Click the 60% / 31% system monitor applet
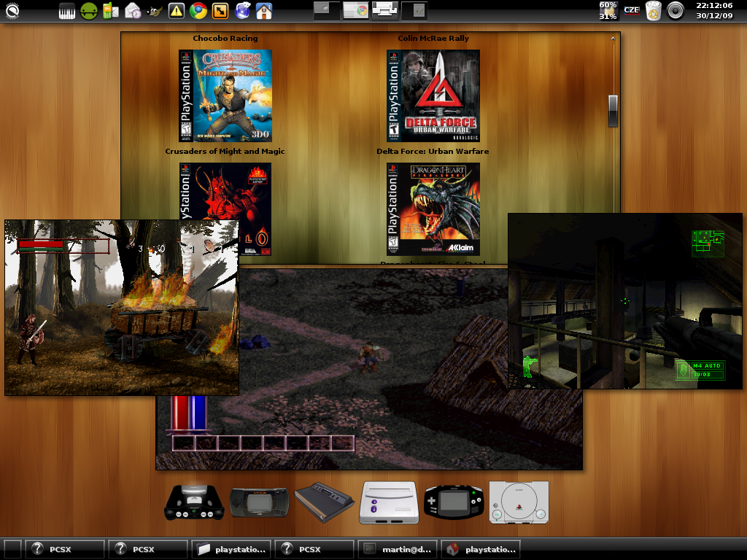 pos(608,10)
